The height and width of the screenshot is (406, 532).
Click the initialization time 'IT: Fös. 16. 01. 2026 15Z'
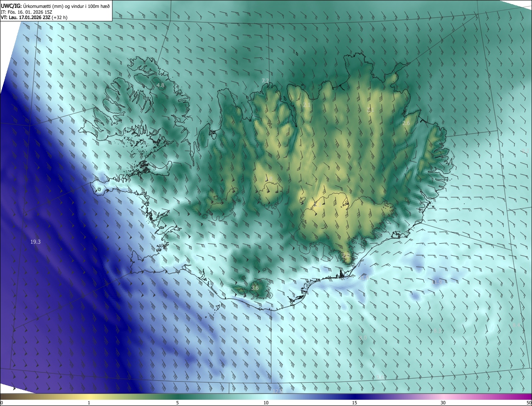click(27, 12)
